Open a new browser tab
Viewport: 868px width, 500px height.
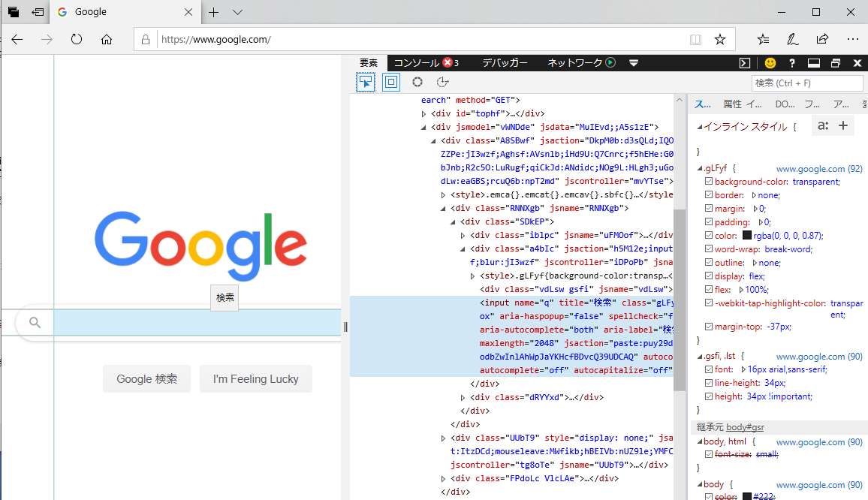[x=214, y=12]
